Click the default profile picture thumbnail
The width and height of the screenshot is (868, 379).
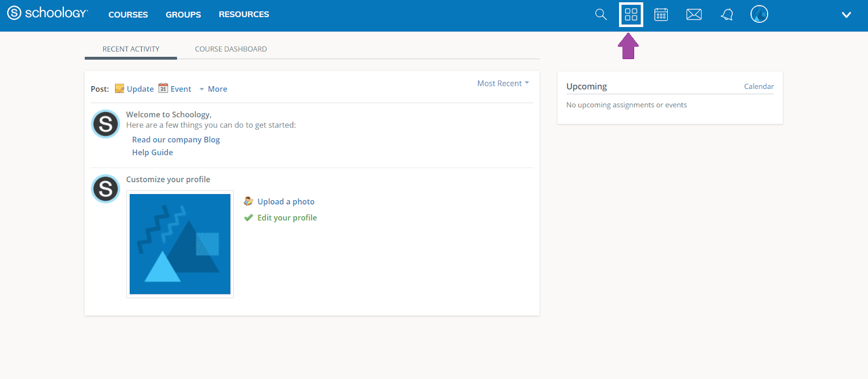[x=180, y=244]
